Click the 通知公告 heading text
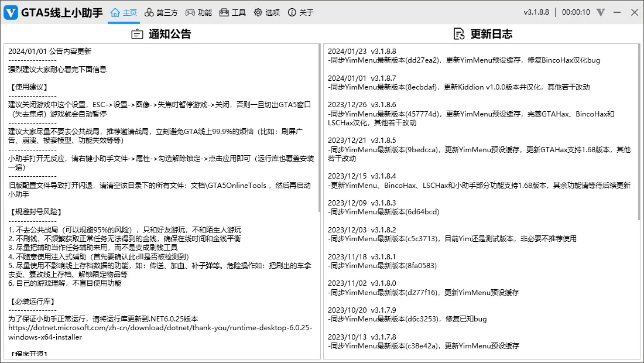 click(170, 34)
